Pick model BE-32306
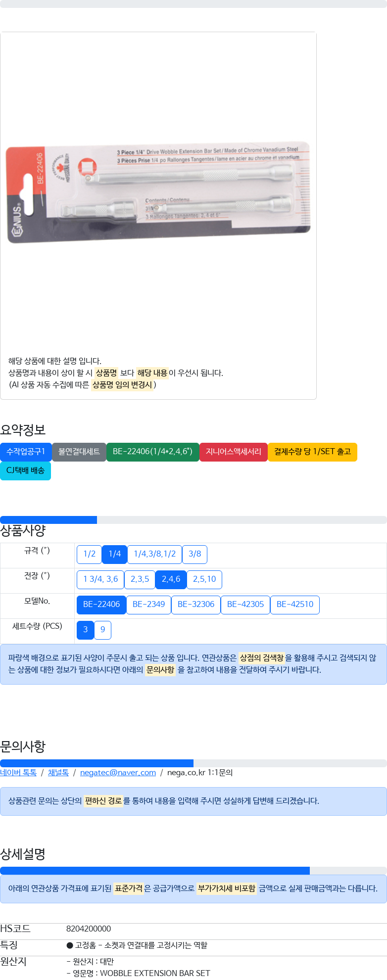This screenshot has width=387, height=980. pyautogui.click(x=196, y=605)
